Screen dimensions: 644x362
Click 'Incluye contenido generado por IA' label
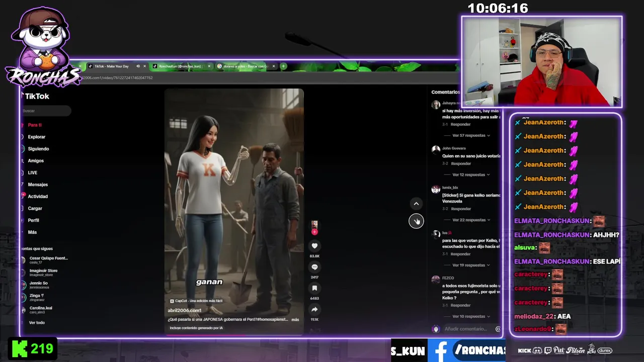click(196, 328)
